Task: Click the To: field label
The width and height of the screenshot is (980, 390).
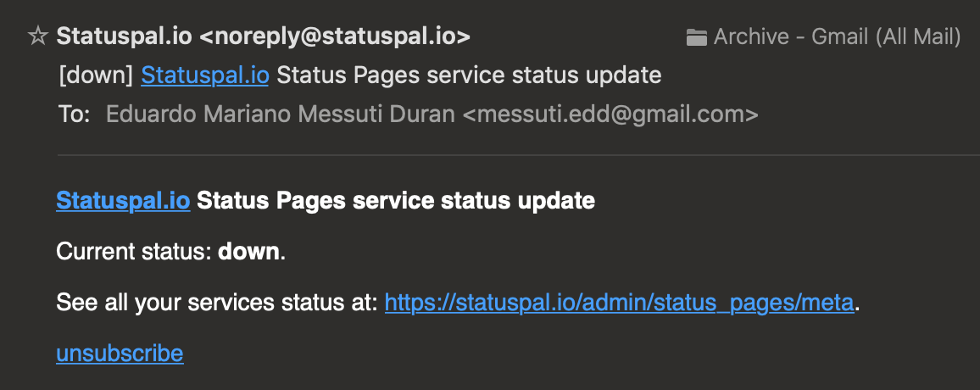Action: (x=75, y=114)
